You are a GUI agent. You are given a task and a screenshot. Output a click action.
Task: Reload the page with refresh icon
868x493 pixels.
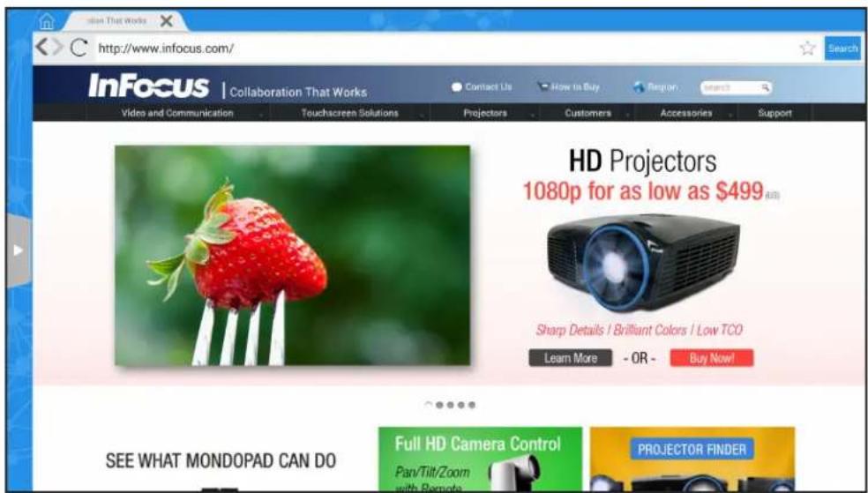[x=79, y=49]
